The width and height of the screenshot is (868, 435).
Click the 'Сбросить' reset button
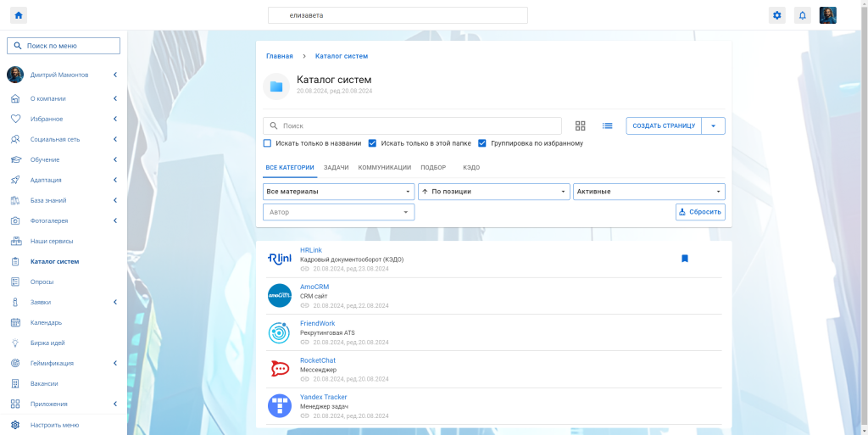pos(700,212)
